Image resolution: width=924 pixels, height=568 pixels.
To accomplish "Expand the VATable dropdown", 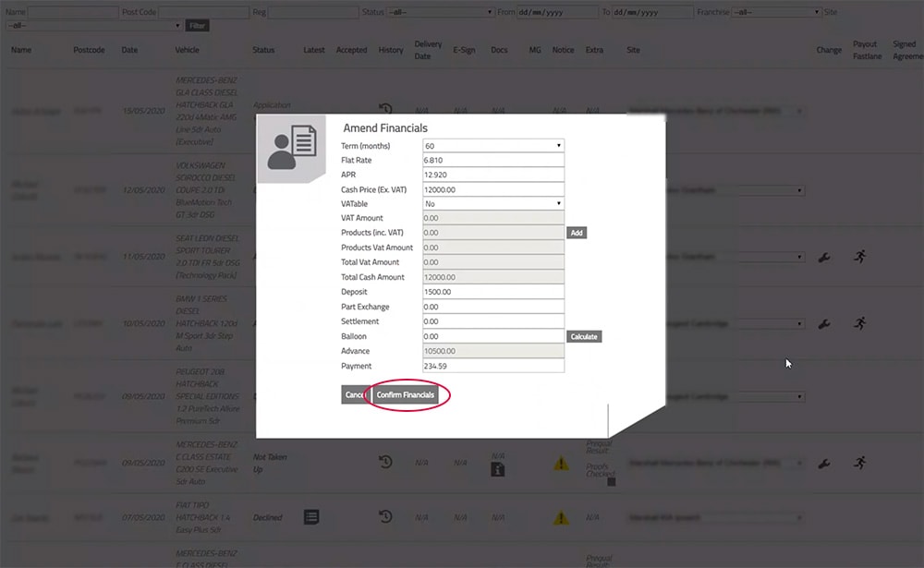I will 492,203.
